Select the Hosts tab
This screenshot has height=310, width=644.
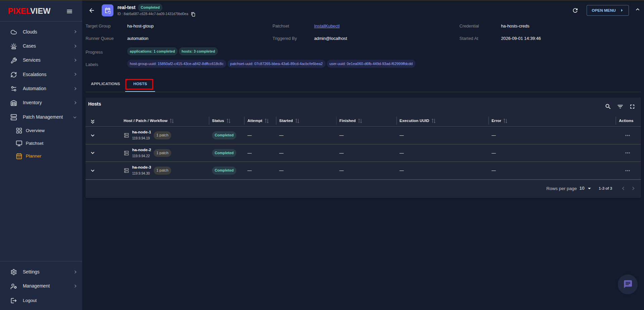click(x=140, y=84)
